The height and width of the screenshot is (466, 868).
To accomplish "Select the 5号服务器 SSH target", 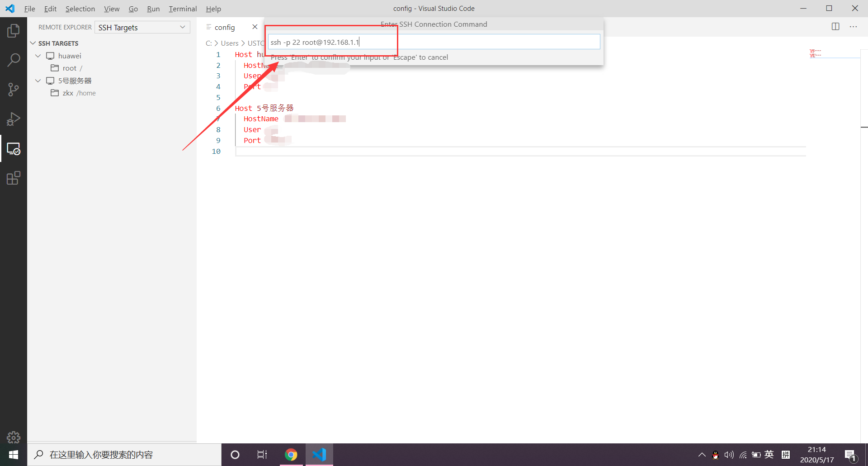I will pyautogui.click(x=112, y=81).
